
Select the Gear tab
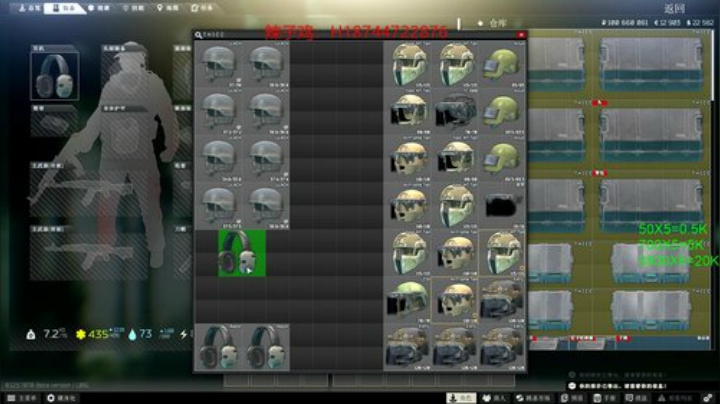(x=64, y=8)
